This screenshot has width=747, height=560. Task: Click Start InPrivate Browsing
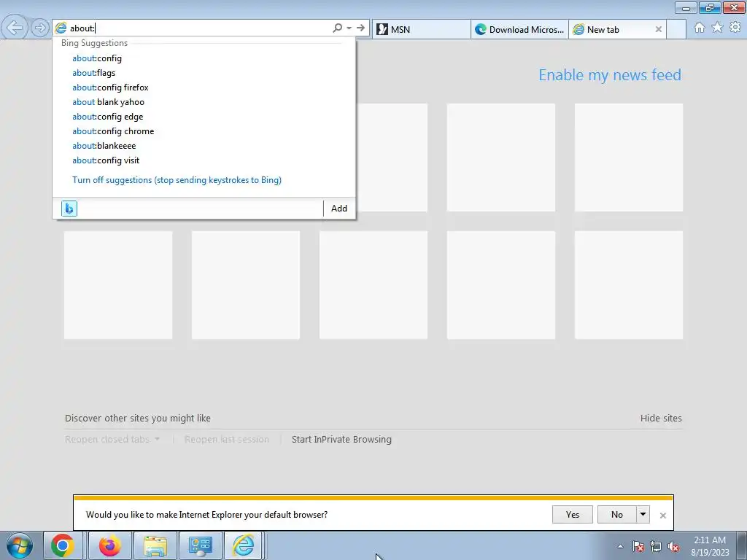[x=341, y=440]
